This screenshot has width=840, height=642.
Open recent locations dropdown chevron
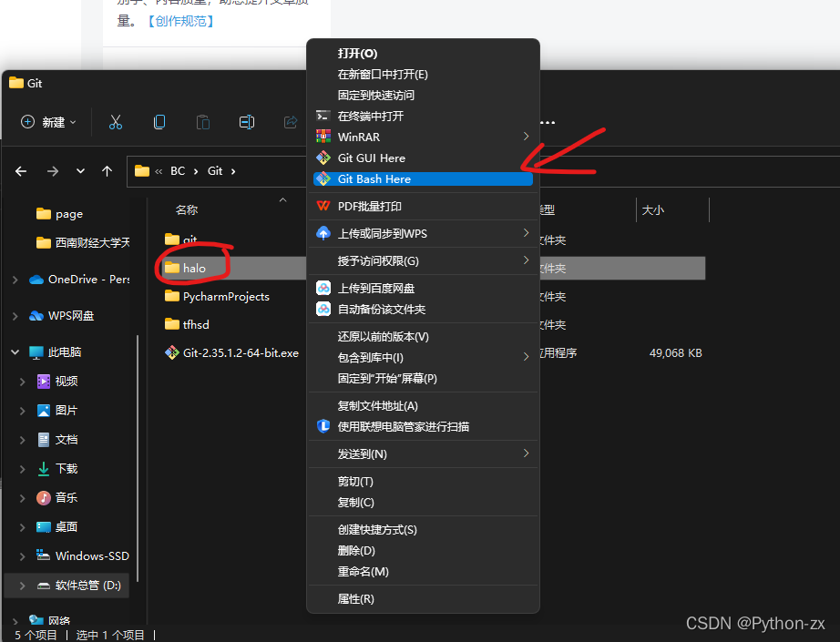pyautogui.click(x=80, y=171)
